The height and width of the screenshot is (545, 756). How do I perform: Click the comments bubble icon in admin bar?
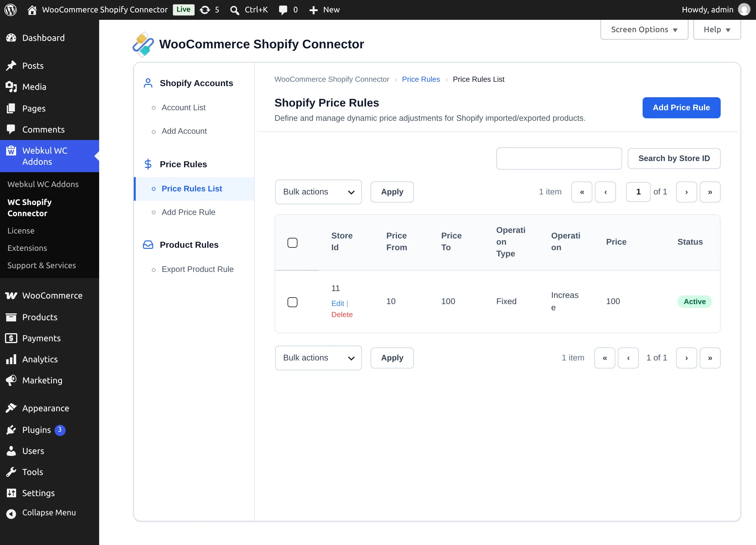click(x=283, y=10)
